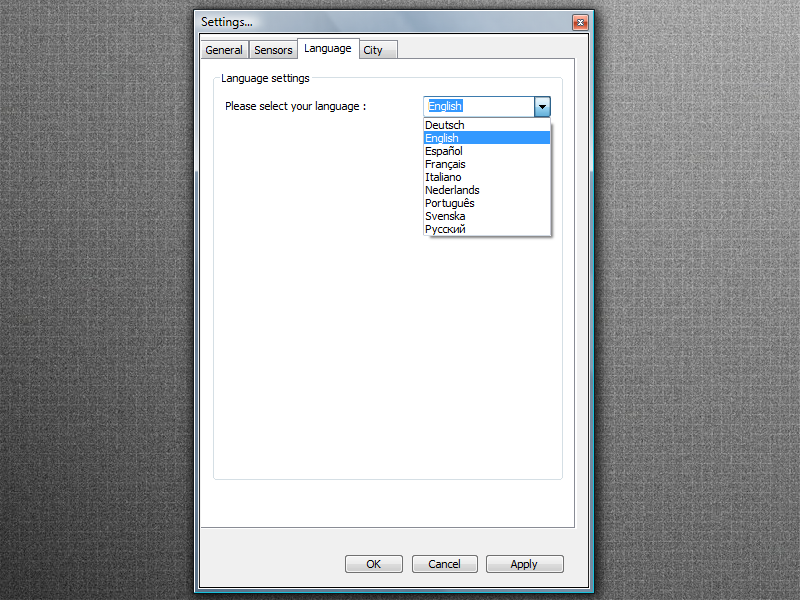Click the Settings title bar

[380, 22]
